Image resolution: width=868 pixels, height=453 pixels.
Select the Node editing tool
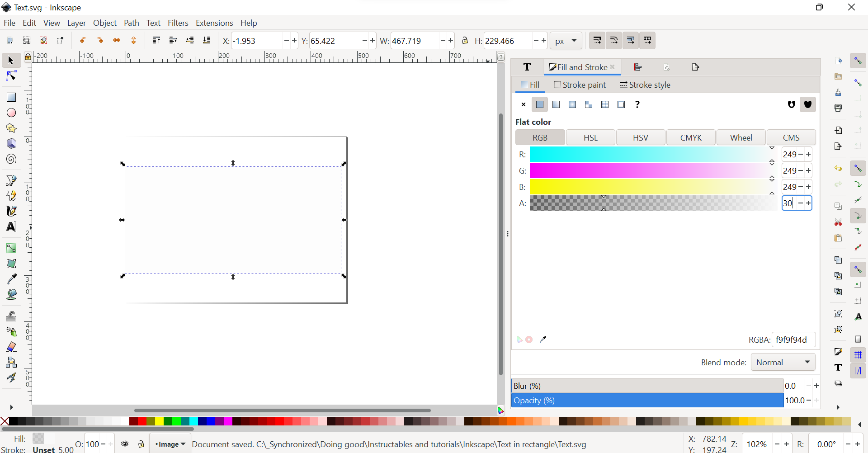pos(11,76)
